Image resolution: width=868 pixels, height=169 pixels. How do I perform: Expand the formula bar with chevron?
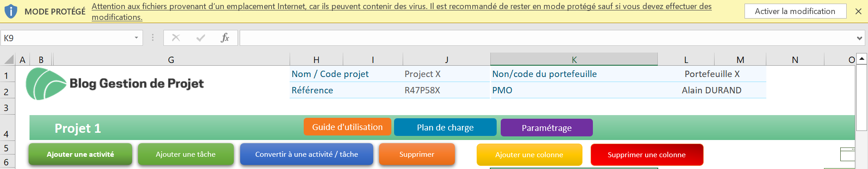tap(859, 39)
